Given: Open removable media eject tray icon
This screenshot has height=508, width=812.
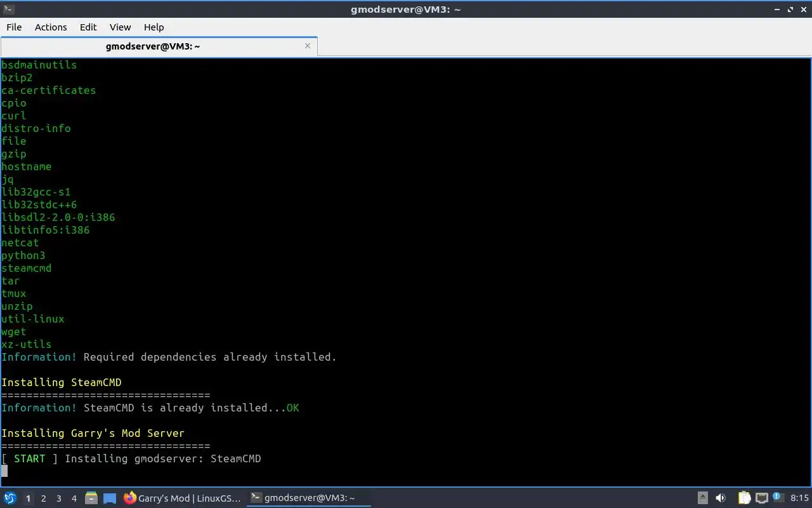Looking at the screenshot, I should 703,498.
